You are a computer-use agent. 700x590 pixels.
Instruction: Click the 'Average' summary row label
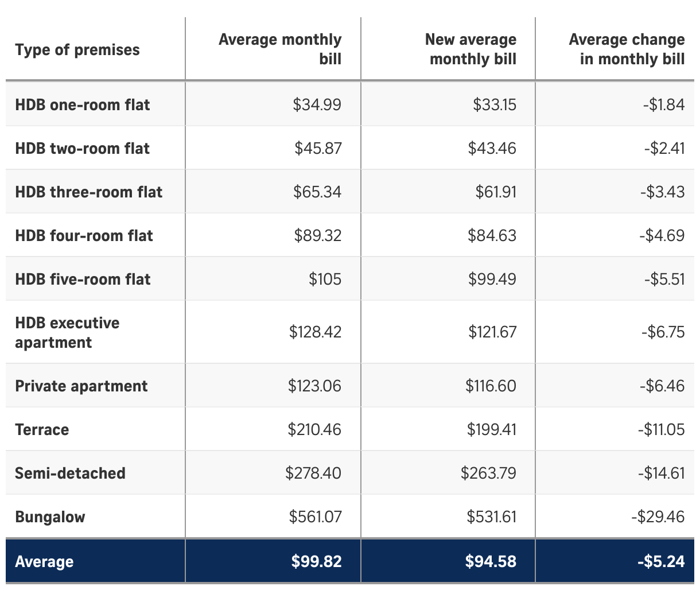click(44, 561)
